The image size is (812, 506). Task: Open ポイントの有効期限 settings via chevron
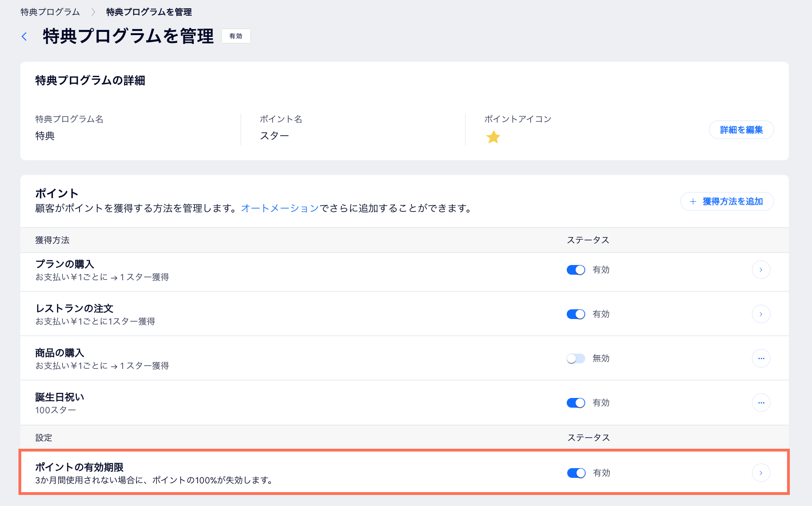point(760,472)
